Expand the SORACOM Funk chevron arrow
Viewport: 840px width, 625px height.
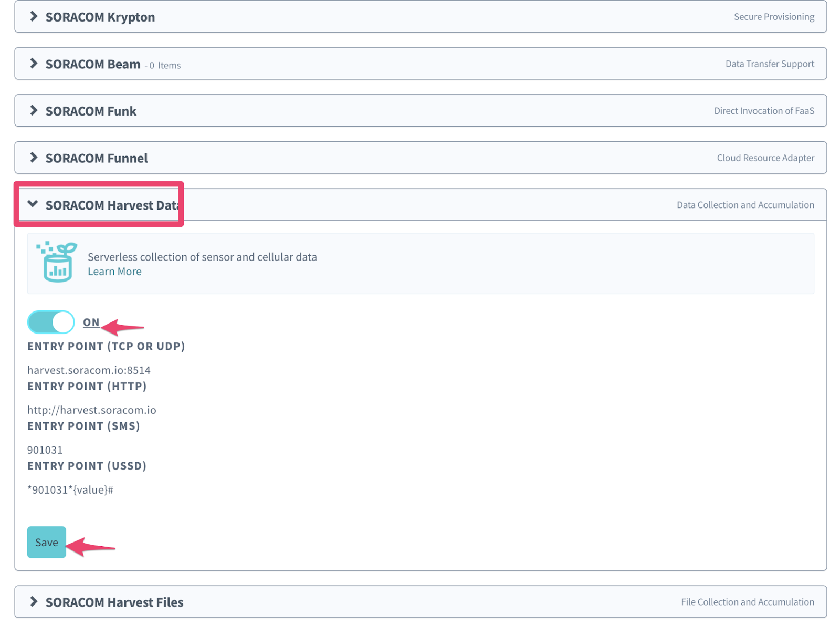34,110
